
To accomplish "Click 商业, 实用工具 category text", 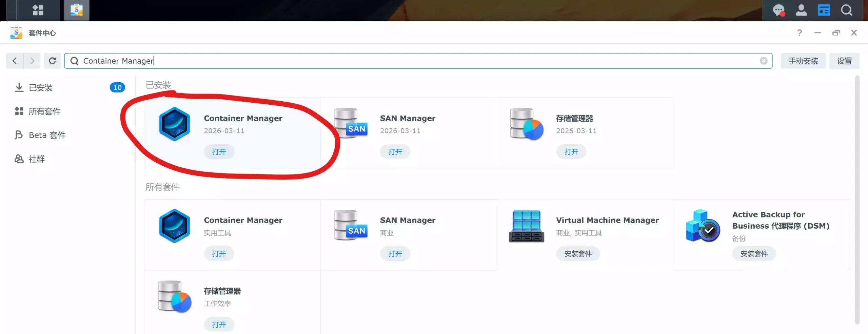I will point(579,233).
